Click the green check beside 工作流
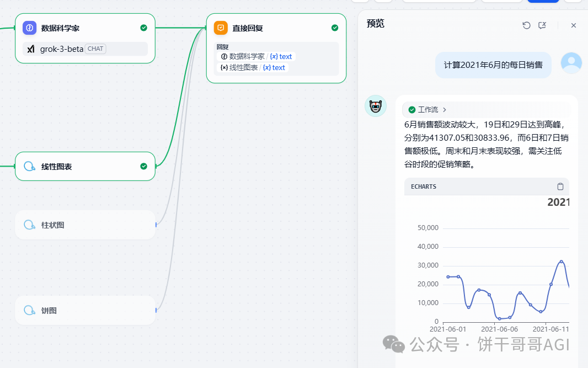 point(411,110)
